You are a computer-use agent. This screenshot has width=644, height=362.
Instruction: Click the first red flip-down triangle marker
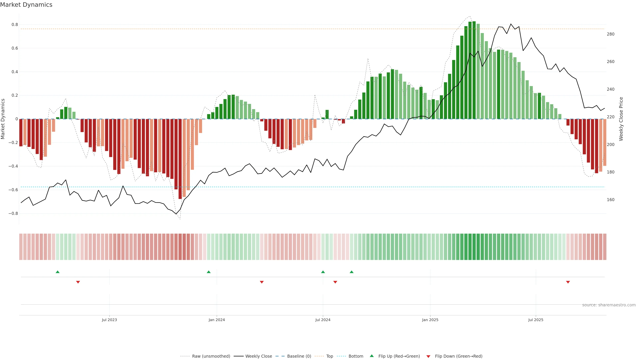tap(78, 282)
